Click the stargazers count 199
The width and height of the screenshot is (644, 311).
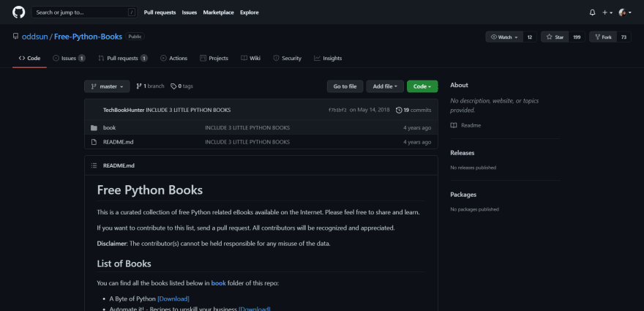[577, 37]
